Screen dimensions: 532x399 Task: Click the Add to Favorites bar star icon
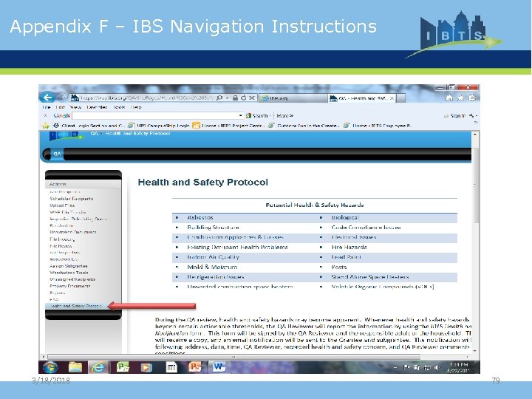pyautogui.click(x=46, y=126)
